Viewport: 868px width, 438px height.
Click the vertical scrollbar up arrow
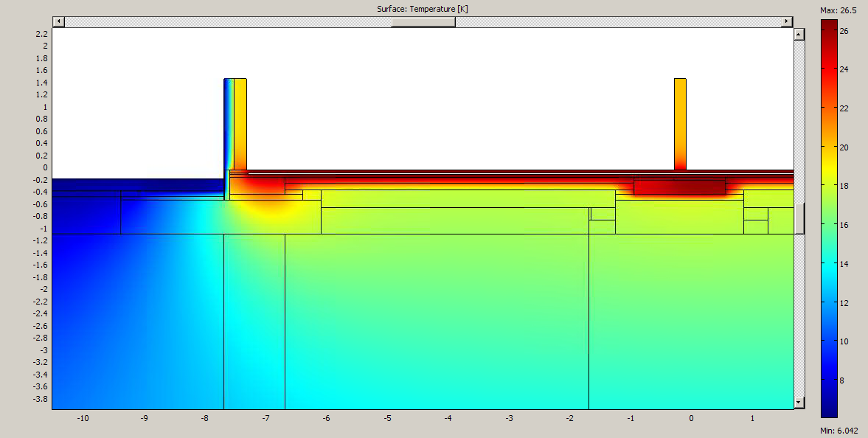(x=799, y=35)
